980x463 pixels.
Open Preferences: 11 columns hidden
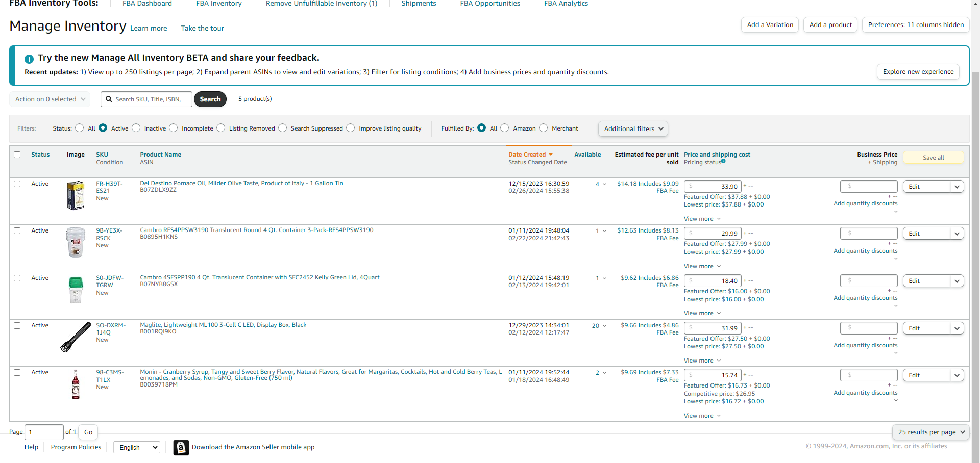(x=916, y=25)
